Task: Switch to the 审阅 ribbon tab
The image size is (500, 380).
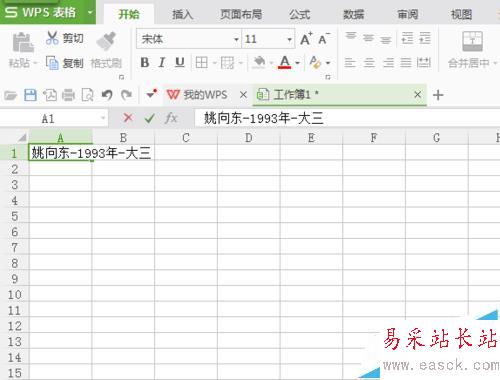Action: [x=408, y=14]
